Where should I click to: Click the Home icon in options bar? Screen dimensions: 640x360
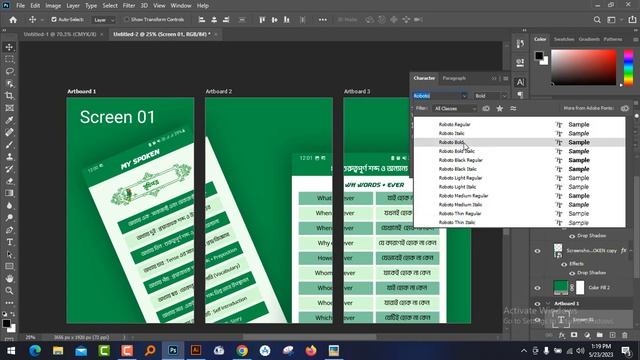[13, 20]
